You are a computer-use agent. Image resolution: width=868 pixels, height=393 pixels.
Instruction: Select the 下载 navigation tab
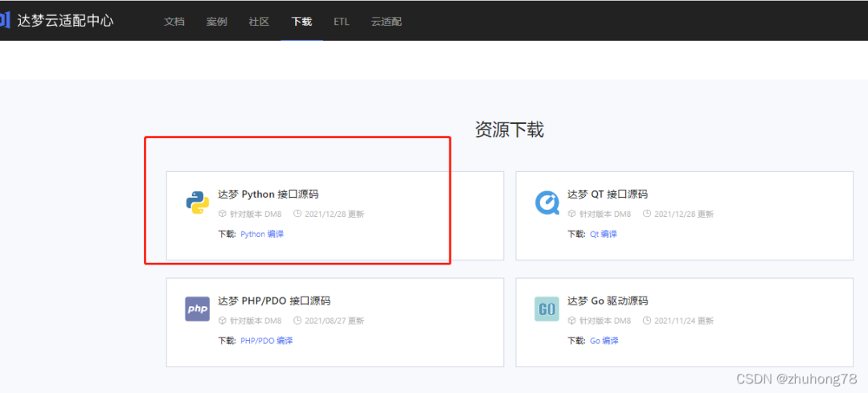[301, 22]
